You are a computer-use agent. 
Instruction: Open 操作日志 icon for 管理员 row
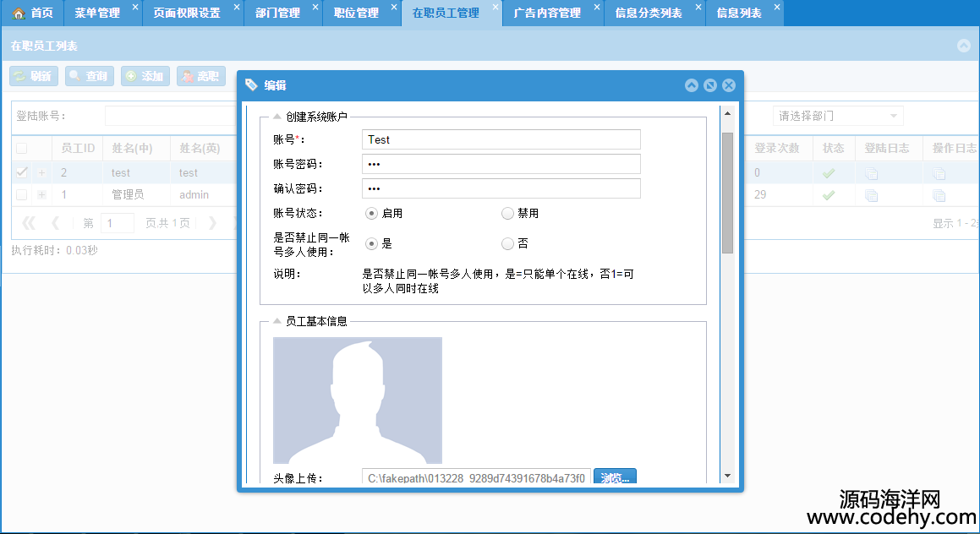pyautogui.click(x=939, y=195)
